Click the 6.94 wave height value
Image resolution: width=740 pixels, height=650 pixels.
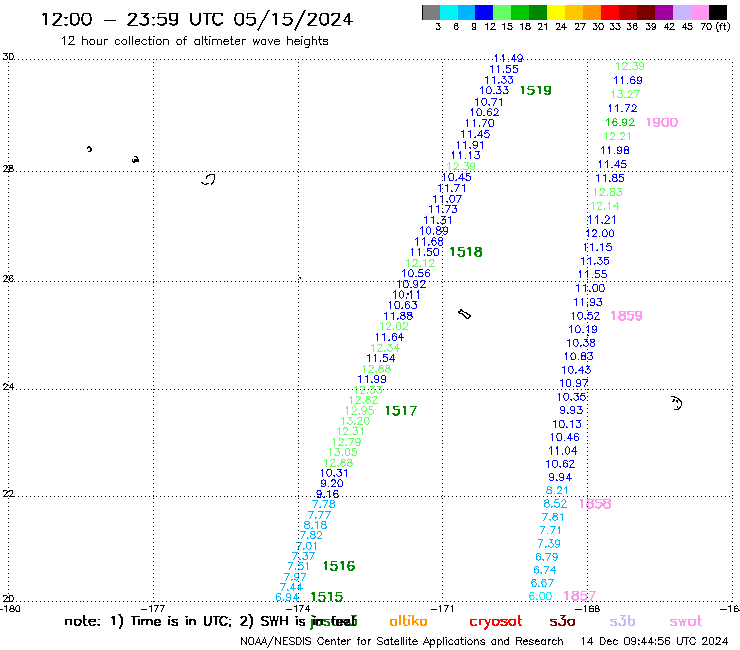tap(287, 597)
